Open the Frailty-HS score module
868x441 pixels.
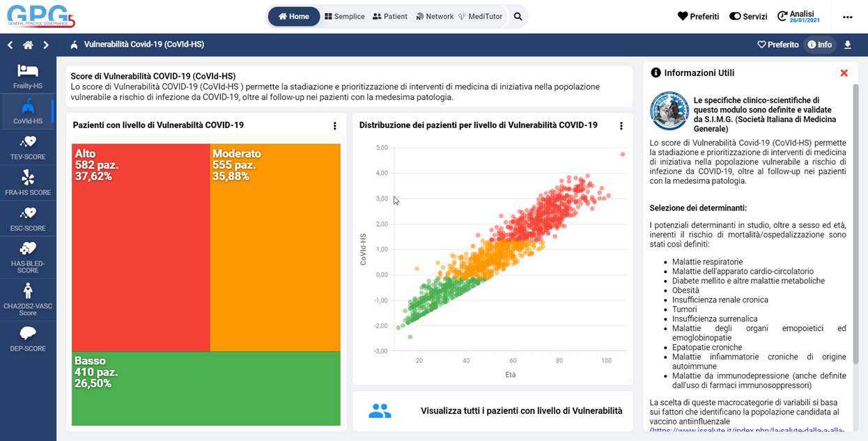28,76
